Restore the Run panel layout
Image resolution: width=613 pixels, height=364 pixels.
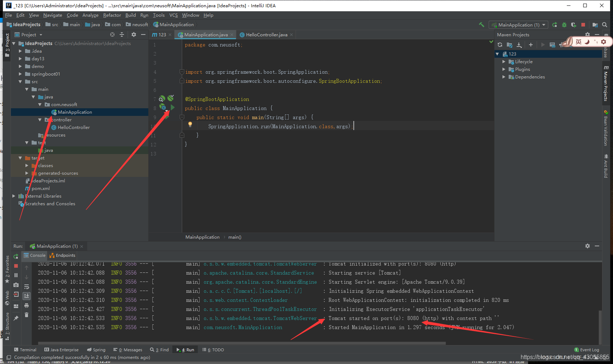[x=16, y=306]
